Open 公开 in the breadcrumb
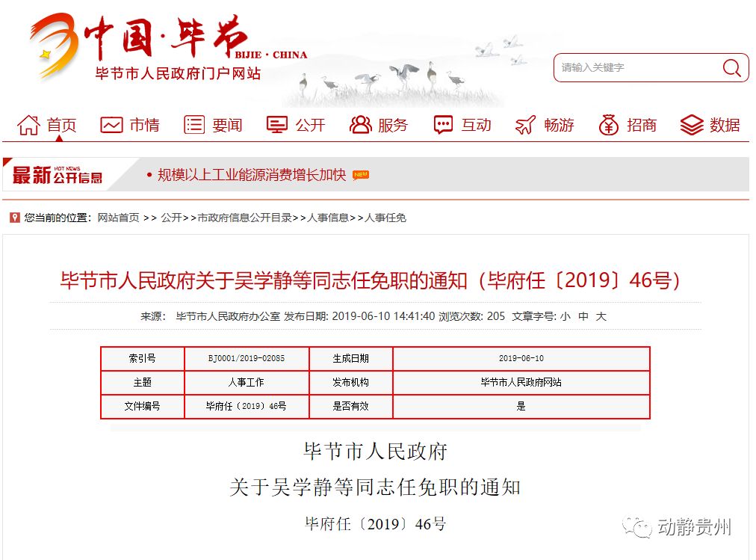 click(x=171, y=218)
